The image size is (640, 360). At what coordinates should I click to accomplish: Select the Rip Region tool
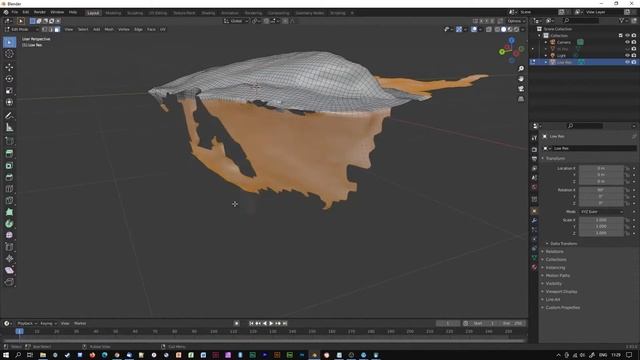pyautogui.click(x=9, y=282)
